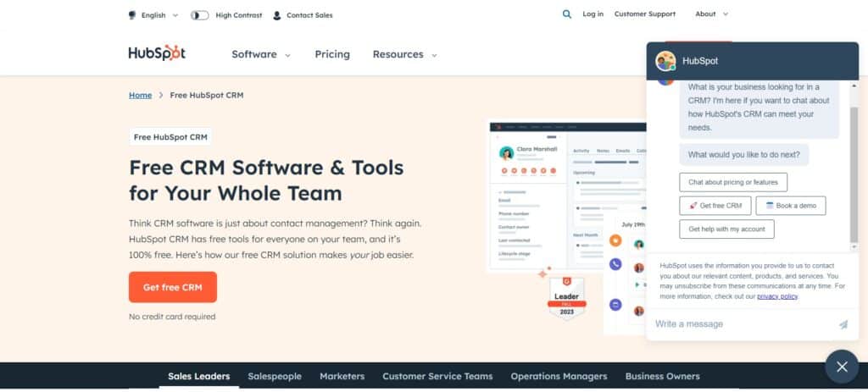868x392 pixels.
Task: Close the chat widget with X button
Action: click(842, 367)
